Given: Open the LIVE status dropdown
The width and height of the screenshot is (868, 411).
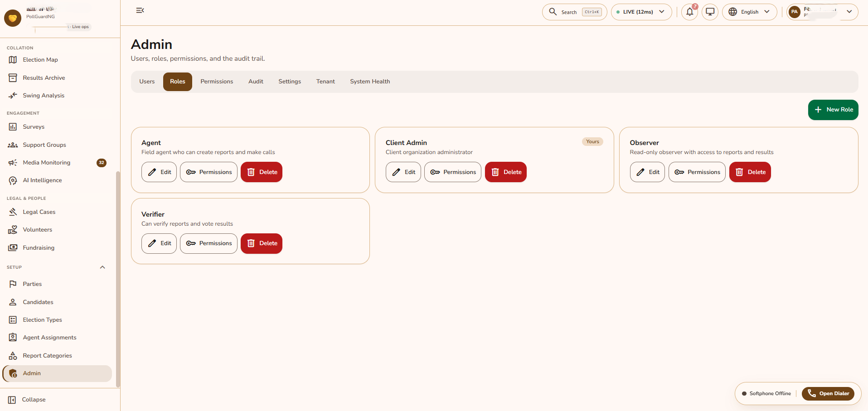Looking at the screenshot, I should pyautogui.click(x=641, y=12).
